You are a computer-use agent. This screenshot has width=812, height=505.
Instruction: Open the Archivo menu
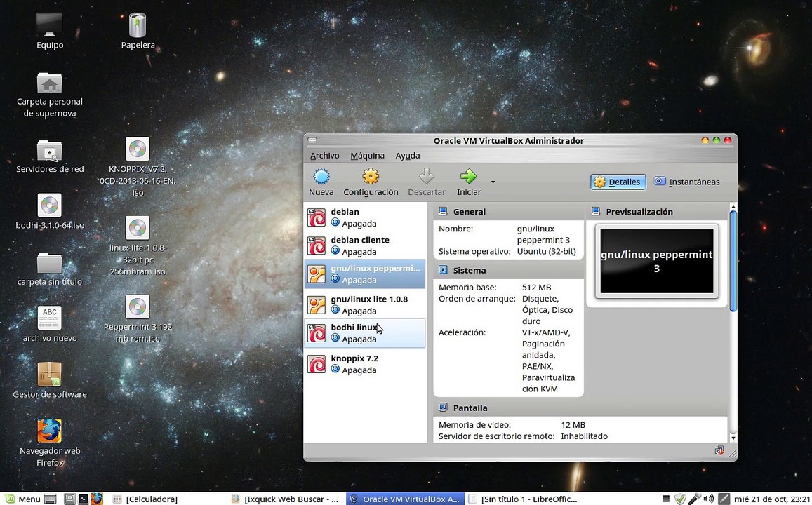coord(325,155)
